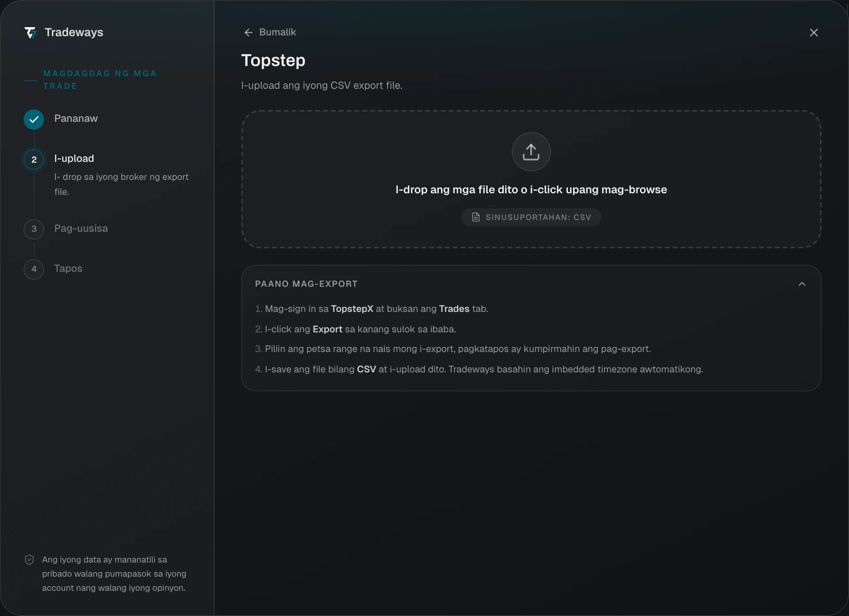This screenshot has width=849, height=616.
Task: Click step 3 number circle
Action: click(34, 229)
